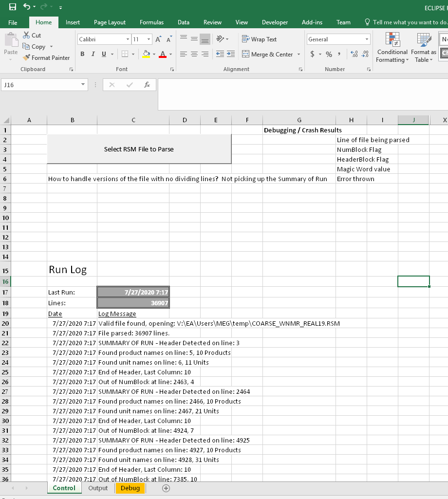Screen dimensions: 448x499
Task: Click inside the formula bar input
Action: [x=302, y=93]
